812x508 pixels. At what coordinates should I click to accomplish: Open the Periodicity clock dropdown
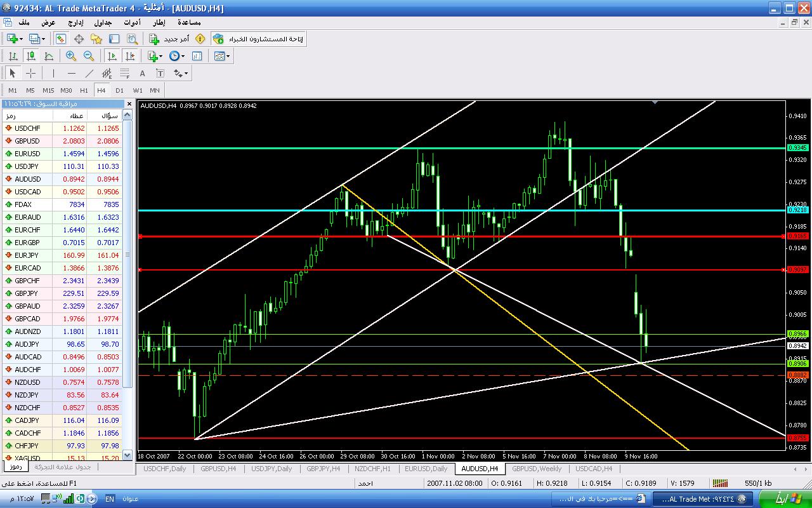tap(176, 56)
